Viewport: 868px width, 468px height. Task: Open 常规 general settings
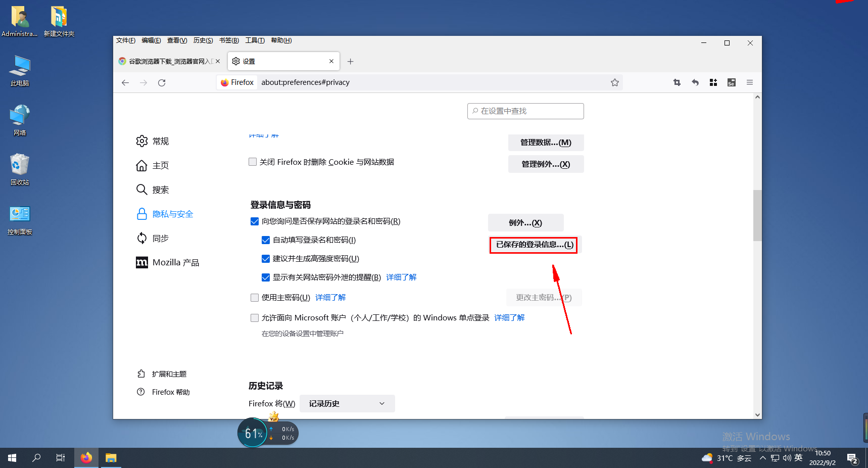point(153,141)
